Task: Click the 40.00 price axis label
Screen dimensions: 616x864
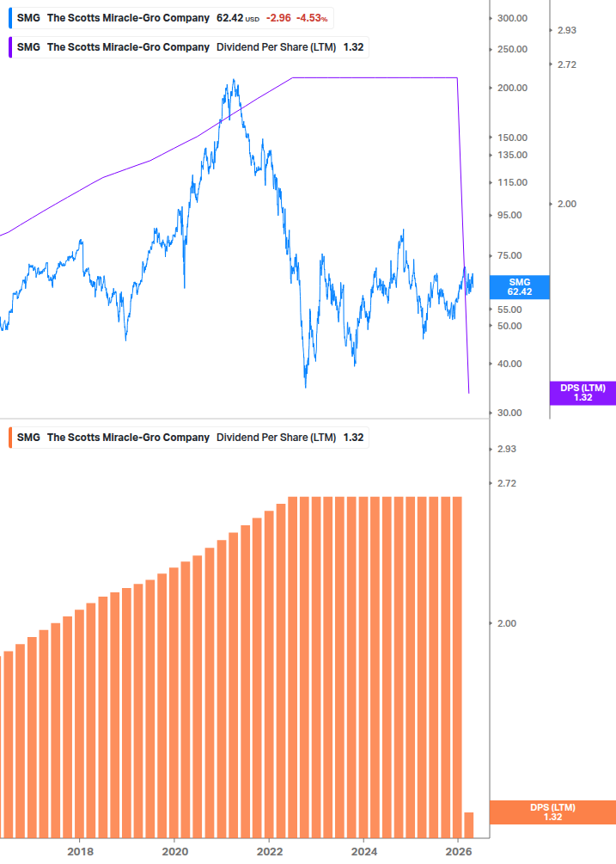Action: 509,364
